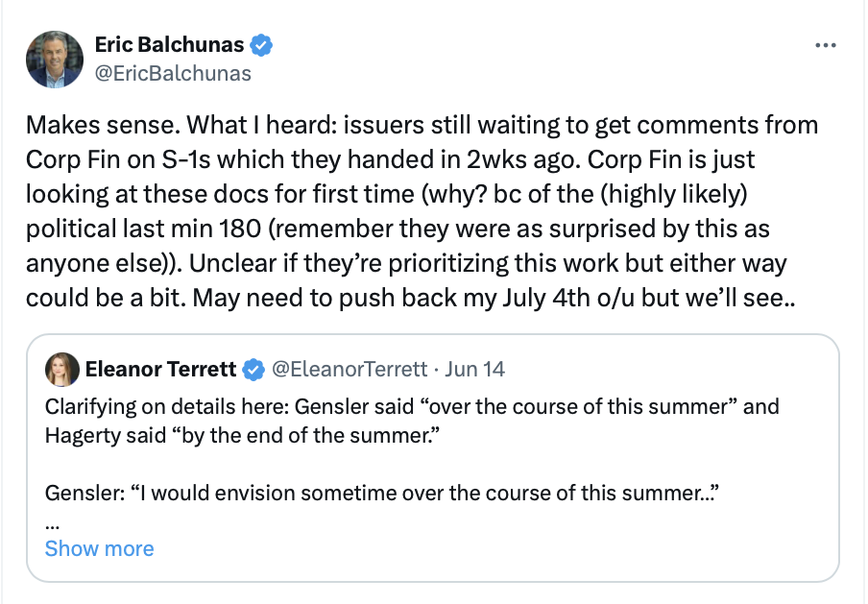Click the "Makes sense" opening tweet line
The width and height of the screenshot is (868, 604).
422,125
